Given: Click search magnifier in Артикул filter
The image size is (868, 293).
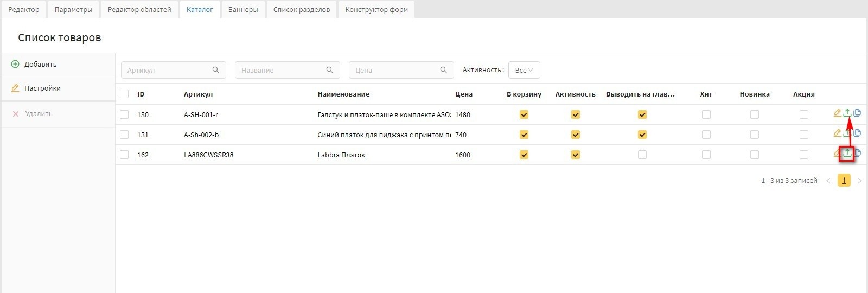Looking at the screenshot, I should tap(215, 70).
